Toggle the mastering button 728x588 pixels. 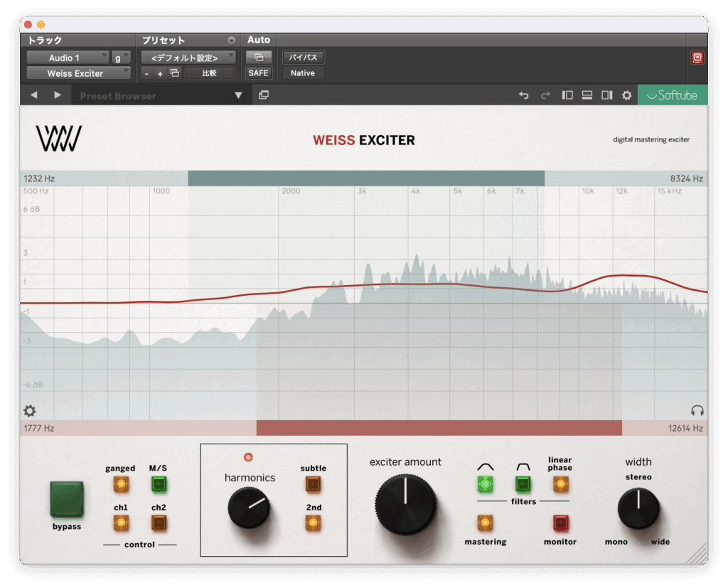pyautogui.click(x=485, y=523)
